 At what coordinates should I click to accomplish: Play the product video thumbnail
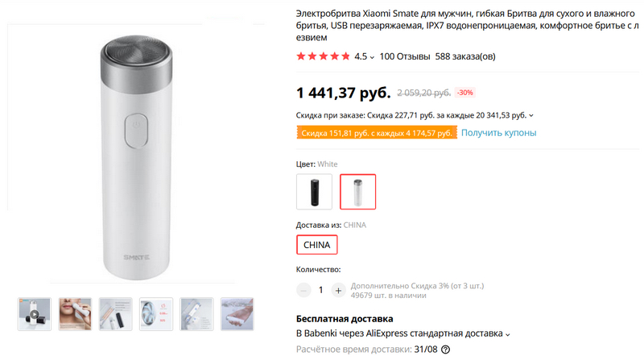click(35, 313)
